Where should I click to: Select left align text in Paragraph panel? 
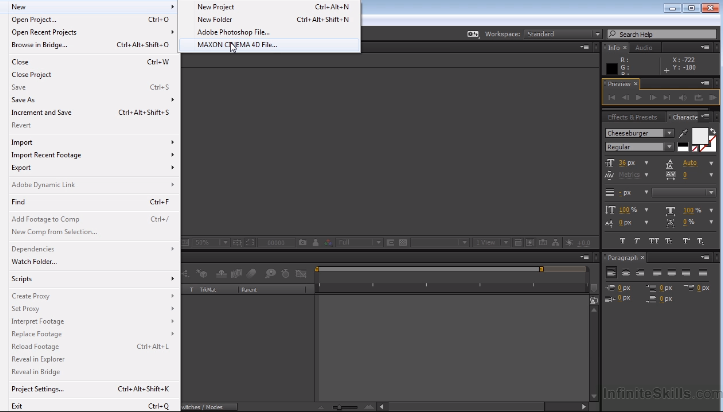point(611,273)
